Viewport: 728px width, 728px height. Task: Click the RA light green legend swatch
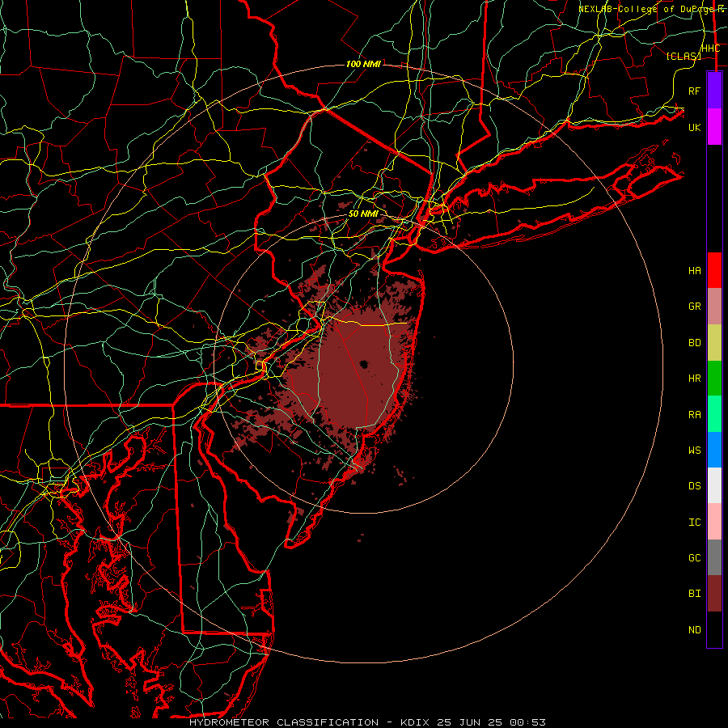point(714,414)
